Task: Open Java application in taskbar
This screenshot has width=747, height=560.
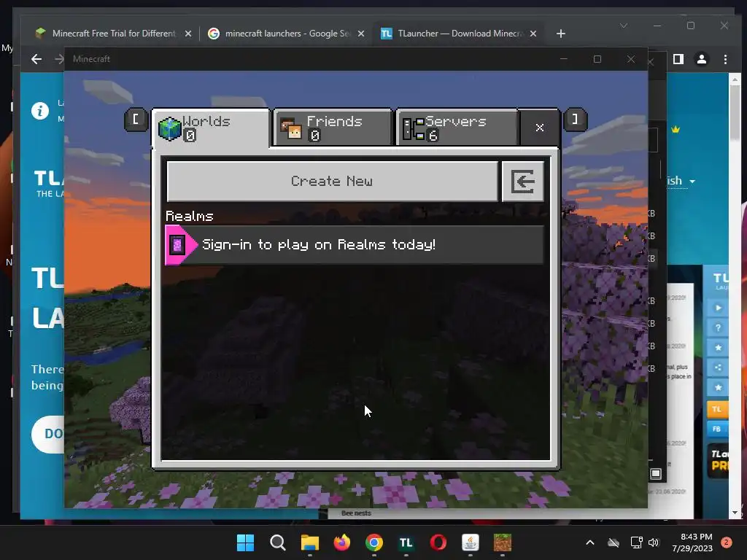Action: point(471,542)
